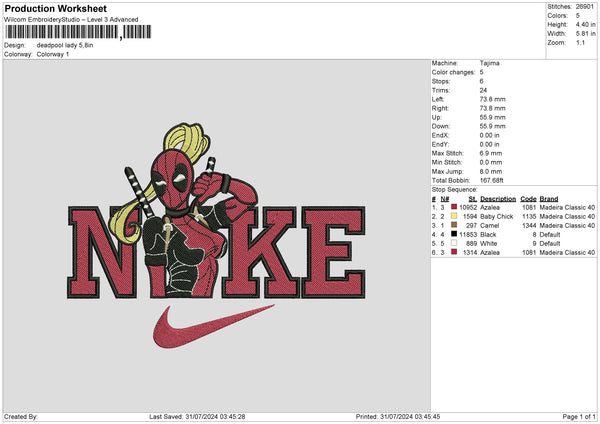Click the 'White' description text

click(489, 243)
